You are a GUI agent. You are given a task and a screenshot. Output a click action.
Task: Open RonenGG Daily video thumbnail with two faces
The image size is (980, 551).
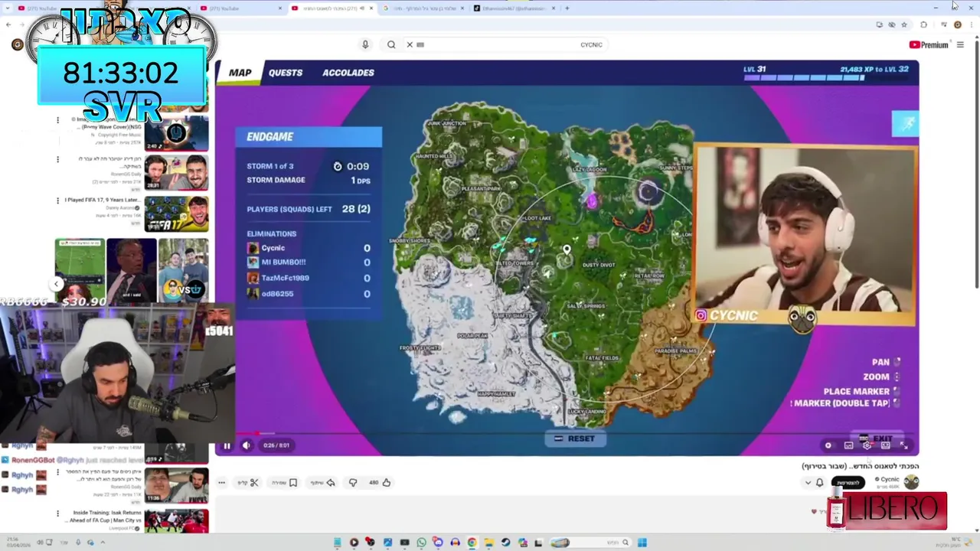tap(176, 173)
